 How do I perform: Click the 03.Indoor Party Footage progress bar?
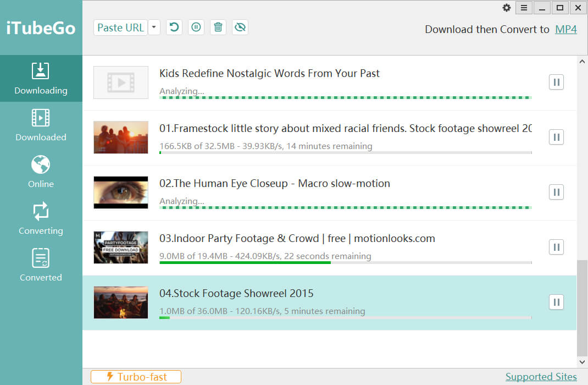coord(345,263)
